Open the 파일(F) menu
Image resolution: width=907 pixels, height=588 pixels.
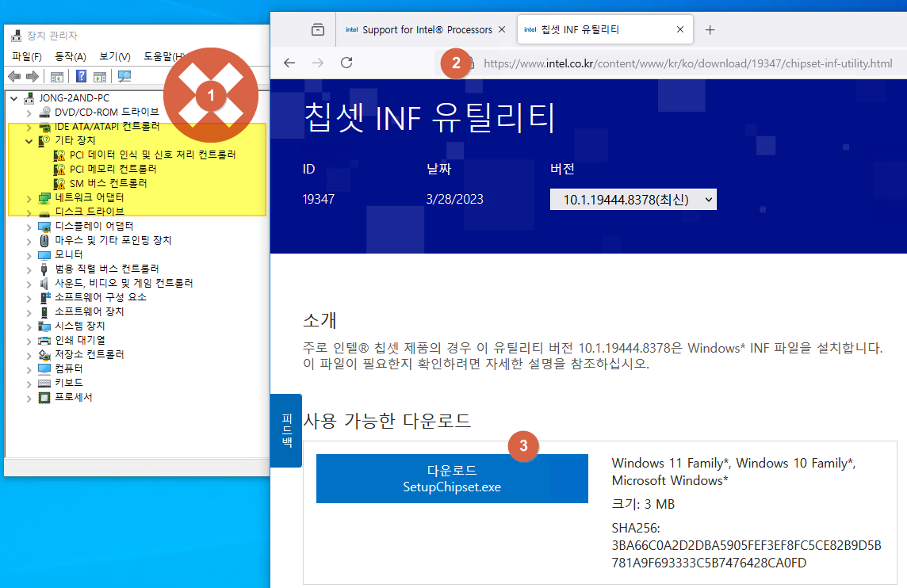[27, 56]
